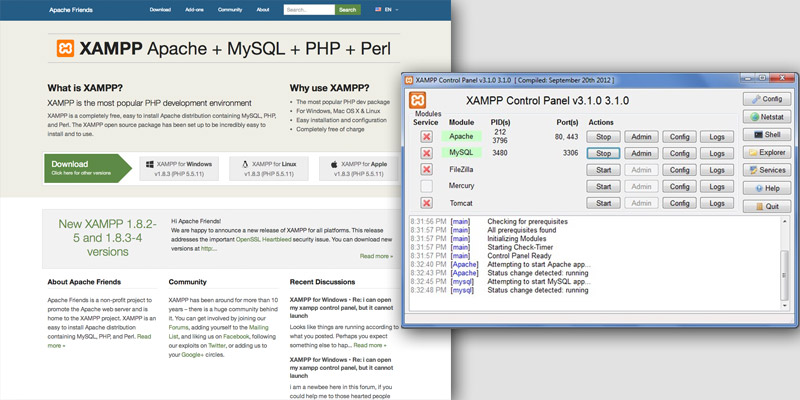
Task: Stop the MySQL module
Action: (x=604, y=153)
